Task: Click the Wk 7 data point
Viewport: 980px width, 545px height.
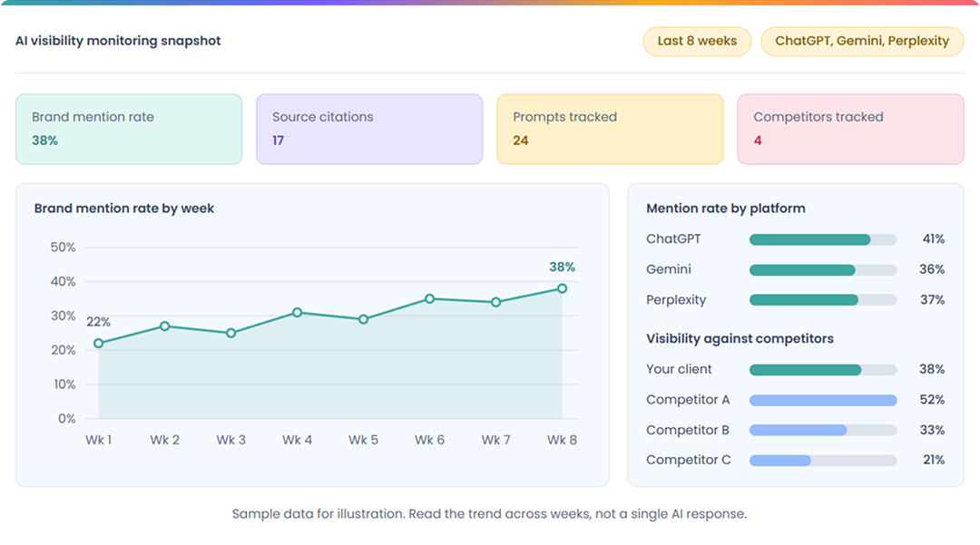Action: pyautogui.click(x=495, y=302)
